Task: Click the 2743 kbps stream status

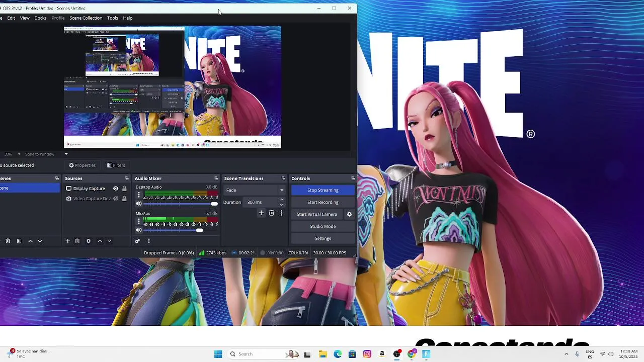Action: coord(213,253)
